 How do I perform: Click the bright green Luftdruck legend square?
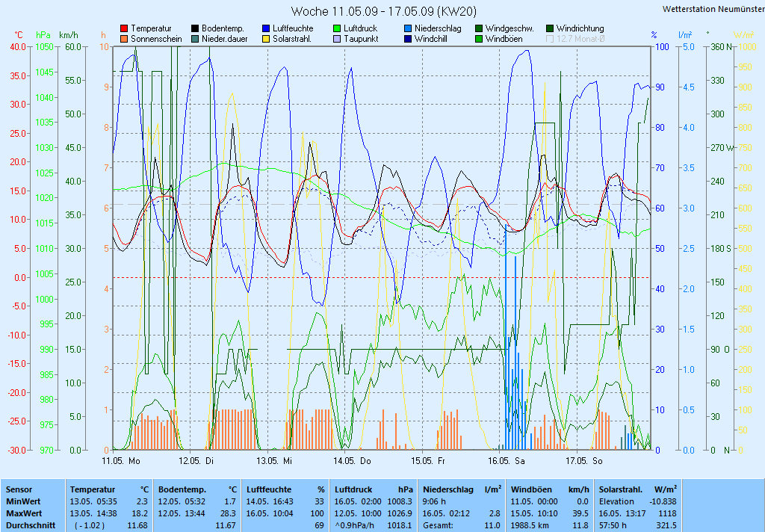pos(337,28)
